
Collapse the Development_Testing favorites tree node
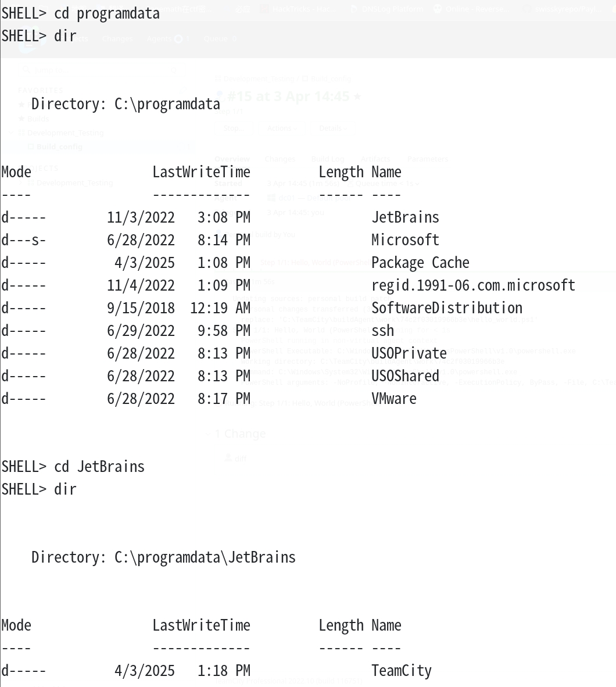tap(12, 133)
